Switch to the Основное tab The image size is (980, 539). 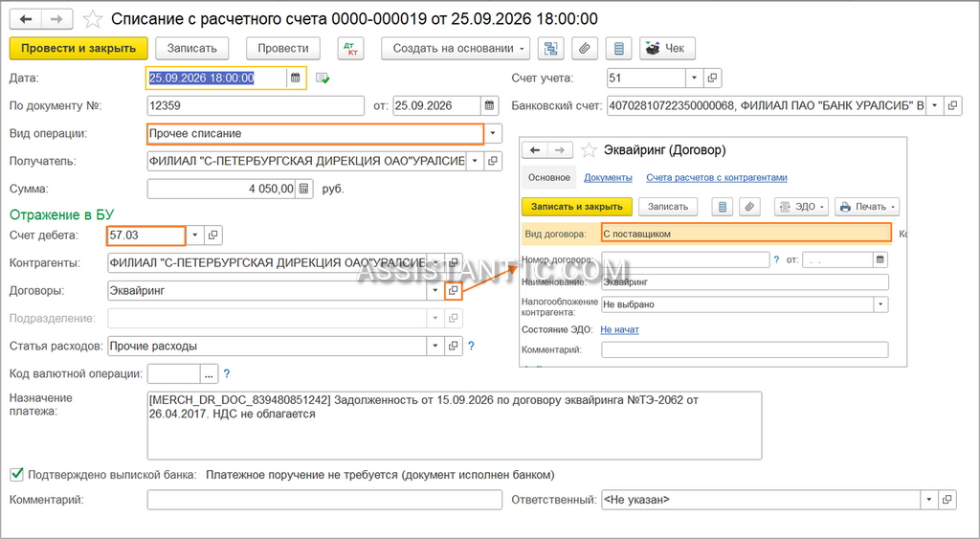(548, 177)
